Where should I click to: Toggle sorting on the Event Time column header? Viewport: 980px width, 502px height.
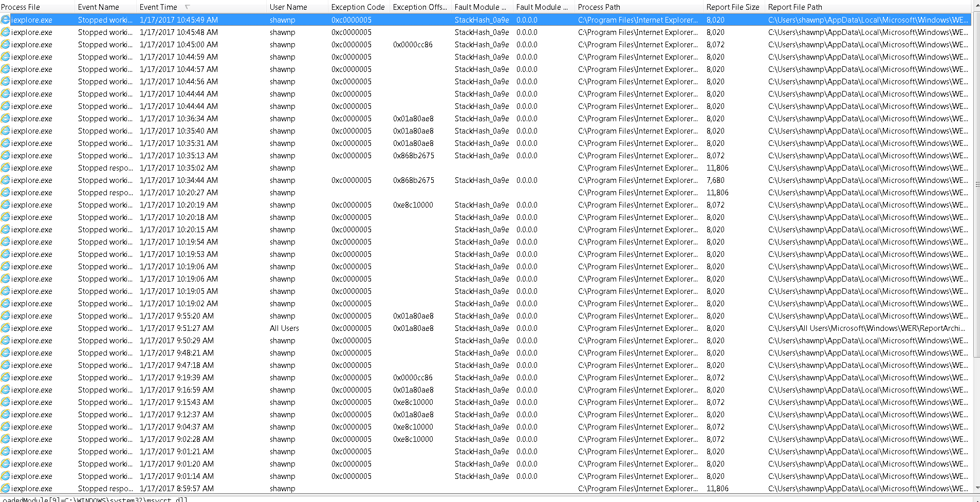(201, 7)
